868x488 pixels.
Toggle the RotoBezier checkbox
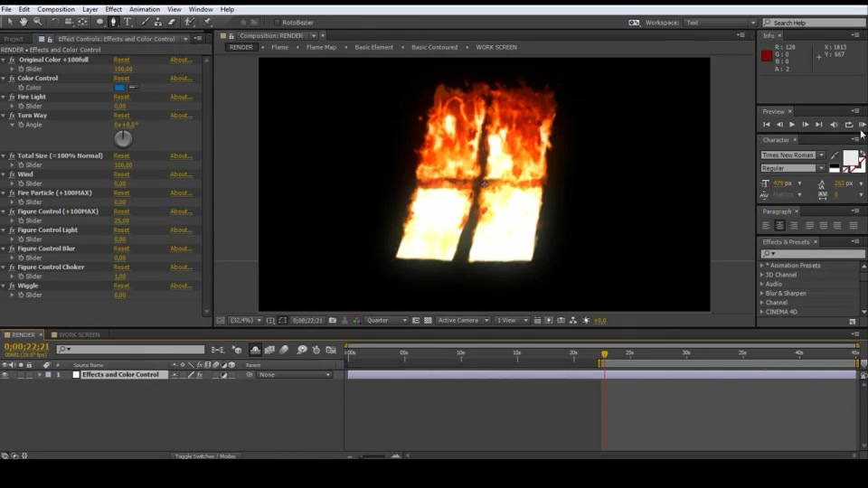[277, 23]
